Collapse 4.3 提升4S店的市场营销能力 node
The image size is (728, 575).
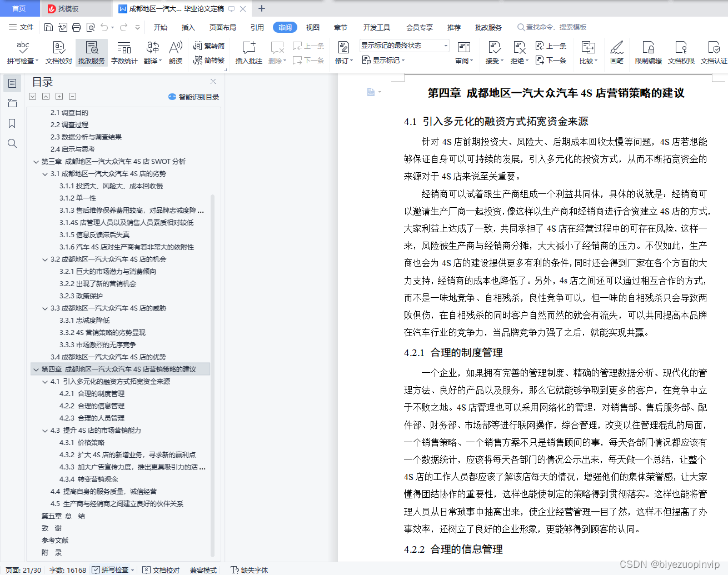coord(45,431)
